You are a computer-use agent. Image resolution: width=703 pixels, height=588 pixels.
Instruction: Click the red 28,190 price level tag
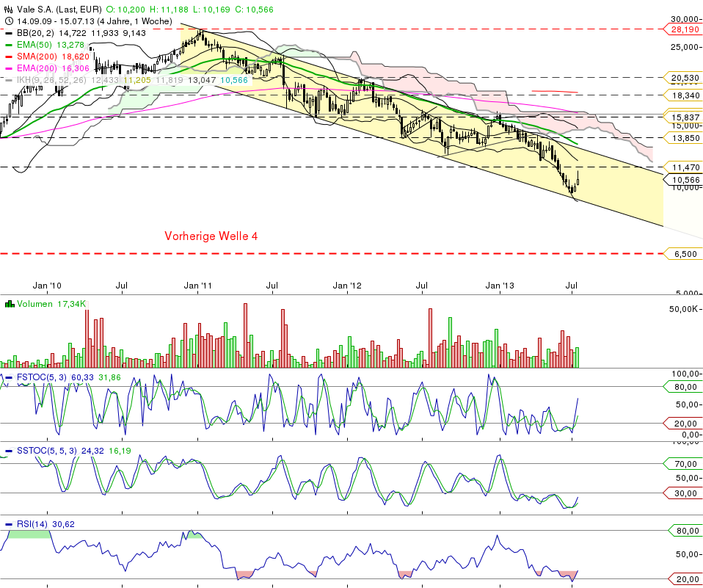tap(682, 29)
